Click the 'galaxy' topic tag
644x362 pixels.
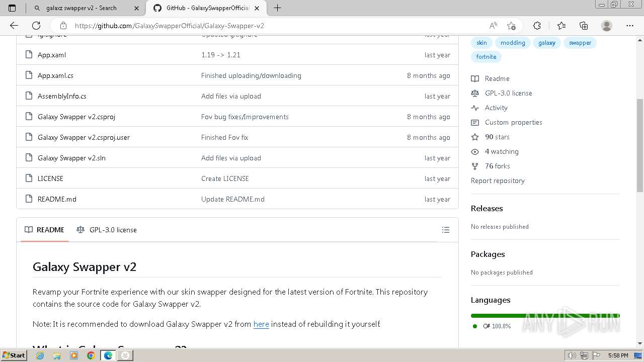(547, 43)
